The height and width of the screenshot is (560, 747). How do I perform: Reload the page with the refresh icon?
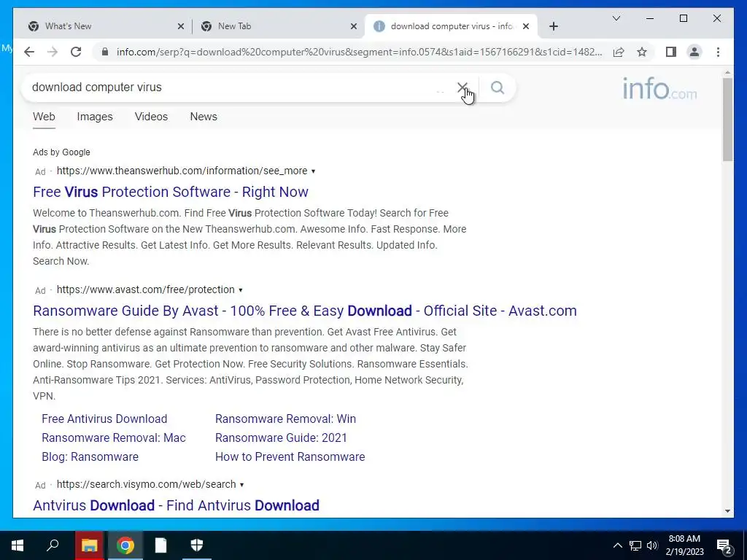tap(76, 52)
